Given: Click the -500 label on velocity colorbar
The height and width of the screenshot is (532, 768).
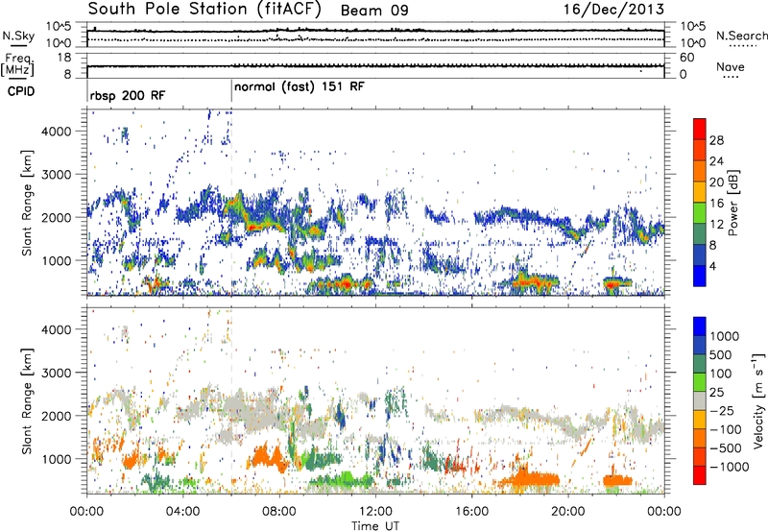Looking at the screenshot, I should pos(725,448).
